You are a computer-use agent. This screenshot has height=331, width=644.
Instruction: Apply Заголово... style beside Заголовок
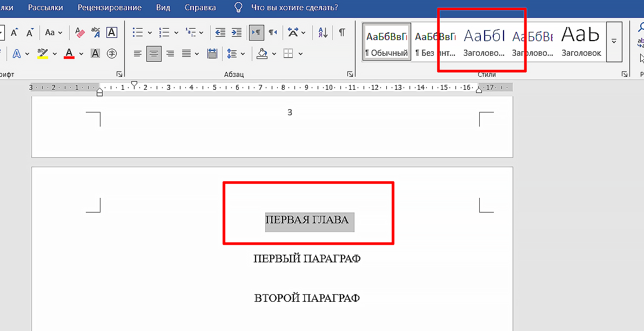[533, 42]
